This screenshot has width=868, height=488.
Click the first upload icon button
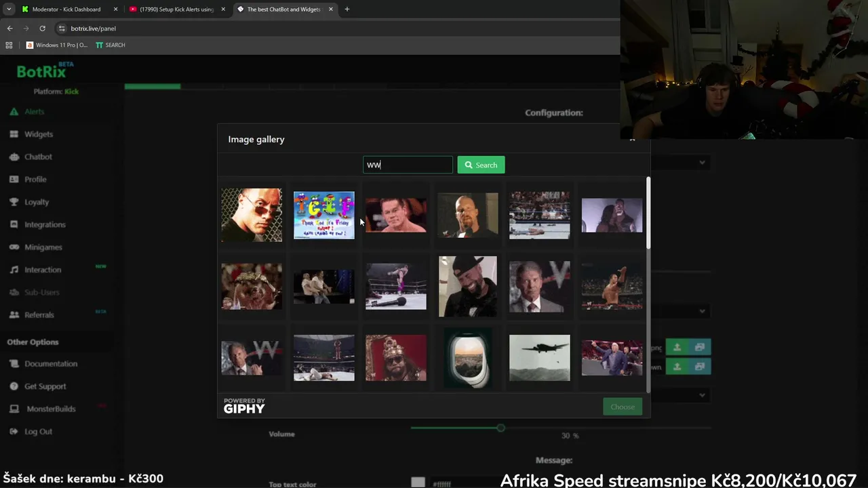point(677,347)
